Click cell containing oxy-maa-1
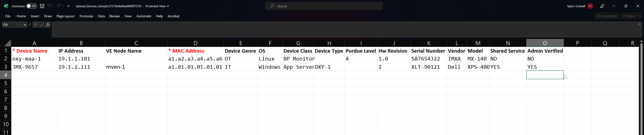 click(34, 59)
